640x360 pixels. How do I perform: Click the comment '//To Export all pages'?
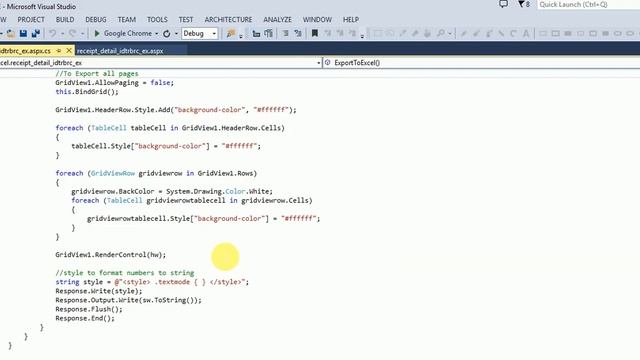coord(97,73)
